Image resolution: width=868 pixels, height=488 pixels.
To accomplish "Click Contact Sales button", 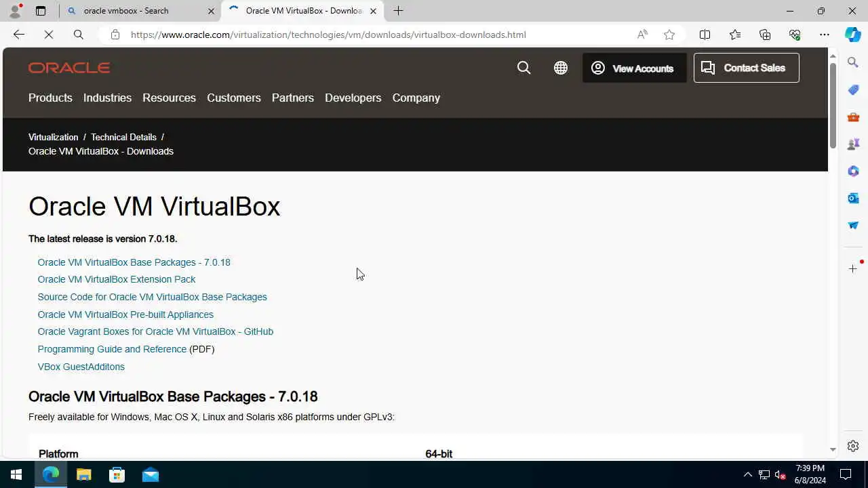I will (x=747, y=68).
